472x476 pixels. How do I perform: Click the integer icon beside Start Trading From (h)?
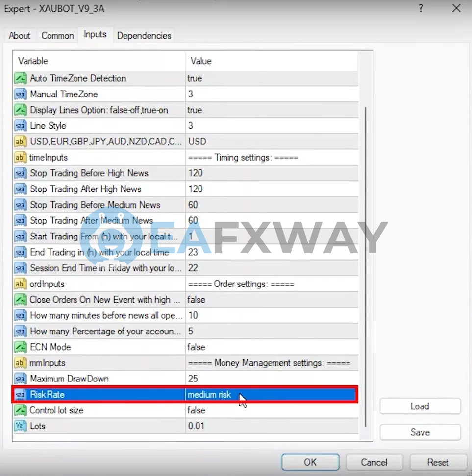pos(21,236)
